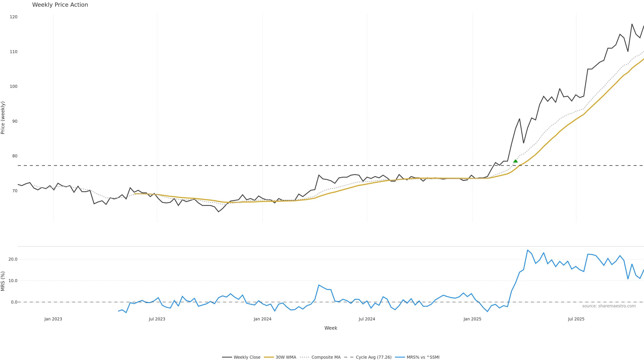Viewport: 644px width, 362px height.
Task: Click the Weekly Price Action chart title
Action: [x=60, y=5]
